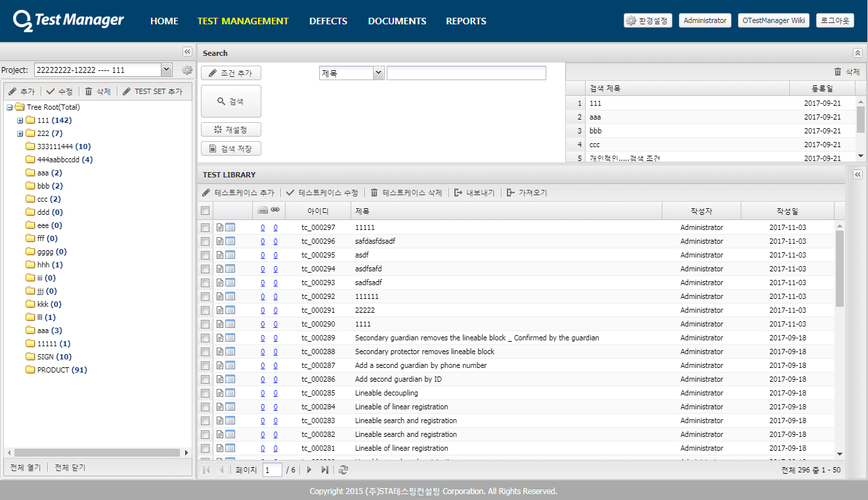This screenshot has width=868, height=500.
Task: Check the checkbox for test case tc_000297
Action: click(205, 227)
